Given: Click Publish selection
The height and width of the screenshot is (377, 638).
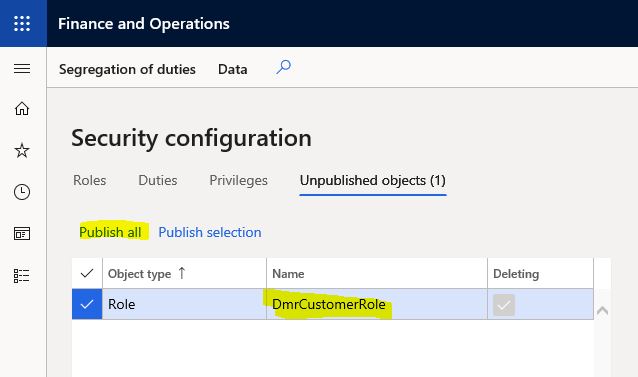Looking at the screenshot, I should tap(210, 232).
